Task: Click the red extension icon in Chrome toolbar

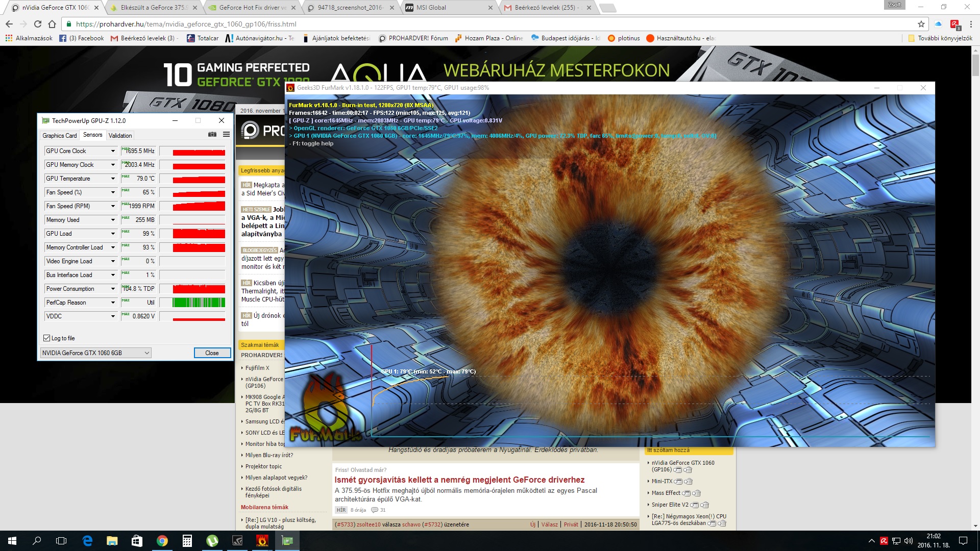Action: point(955,24)
